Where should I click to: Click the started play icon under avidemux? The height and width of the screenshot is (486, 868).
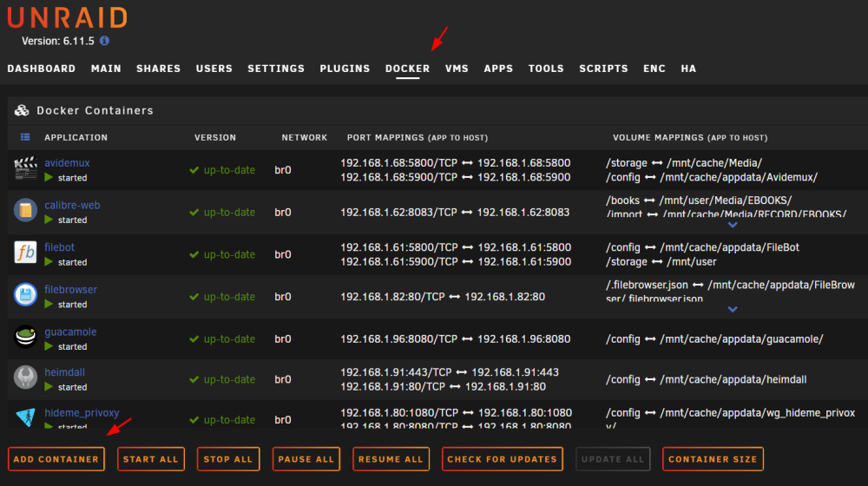(x=49, y=178)
